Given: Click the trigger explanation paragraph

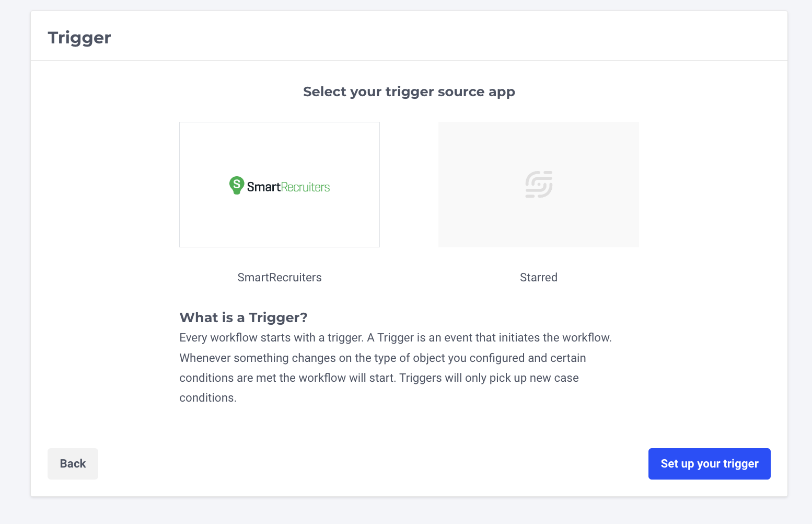Looking at the screenshot, I should click(396, 368).
